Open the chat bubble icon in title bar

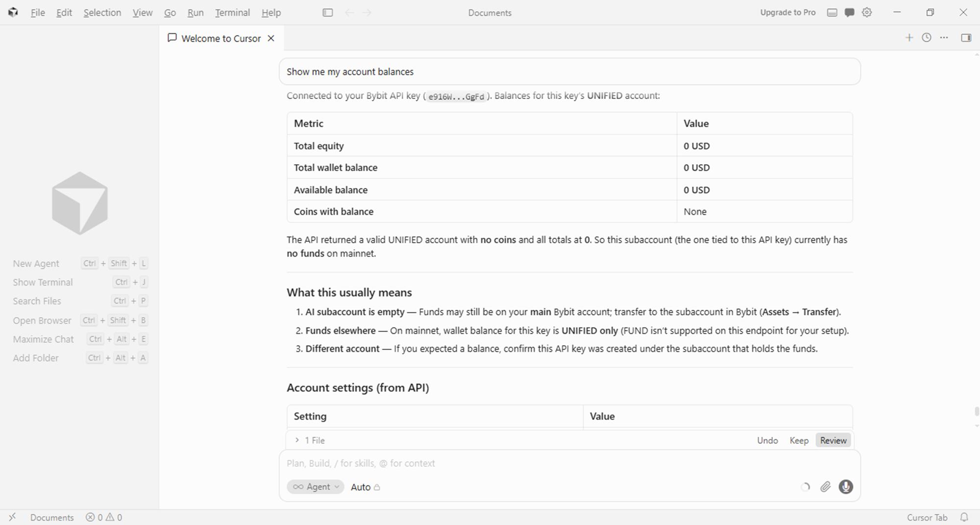point(850,13)
